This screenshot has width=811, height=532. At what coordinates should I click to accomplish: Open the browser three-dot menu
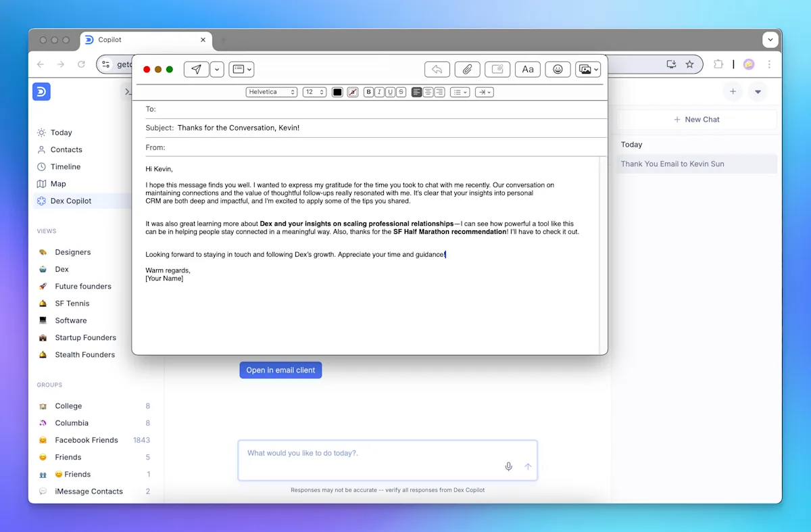[769, 64]
